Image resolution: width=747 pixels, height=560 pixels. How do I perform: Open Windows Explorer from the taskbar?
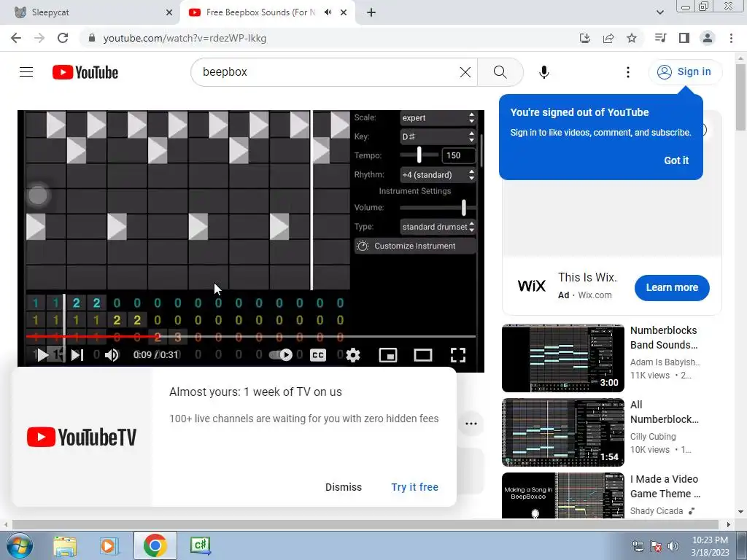pos(65,545)
